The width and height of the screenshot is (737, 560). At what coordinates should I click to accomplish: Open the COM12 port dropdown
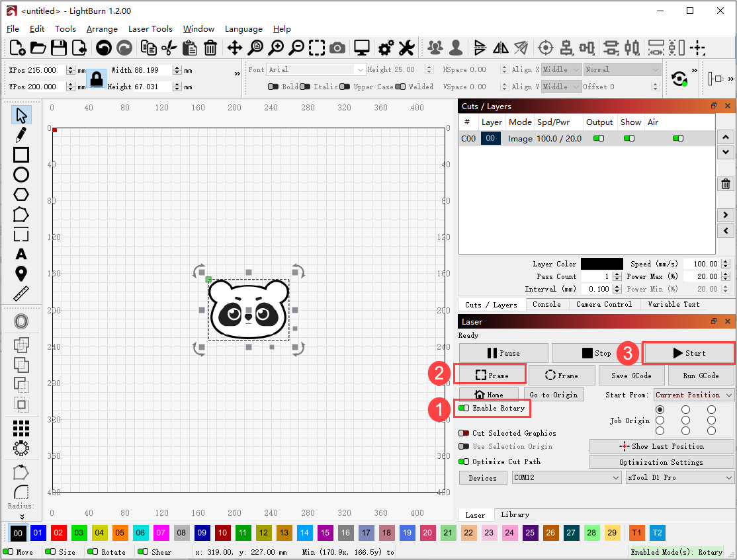(566, 477)
